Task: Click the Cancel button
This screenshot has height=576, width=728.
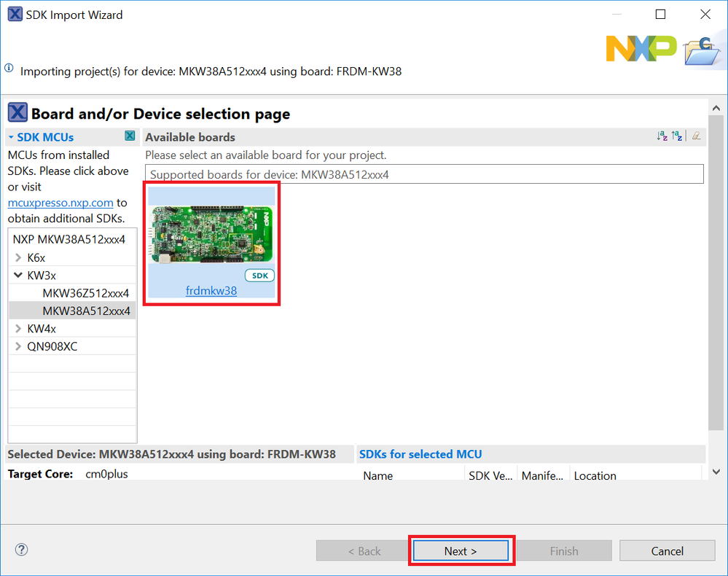Action: 668,551
